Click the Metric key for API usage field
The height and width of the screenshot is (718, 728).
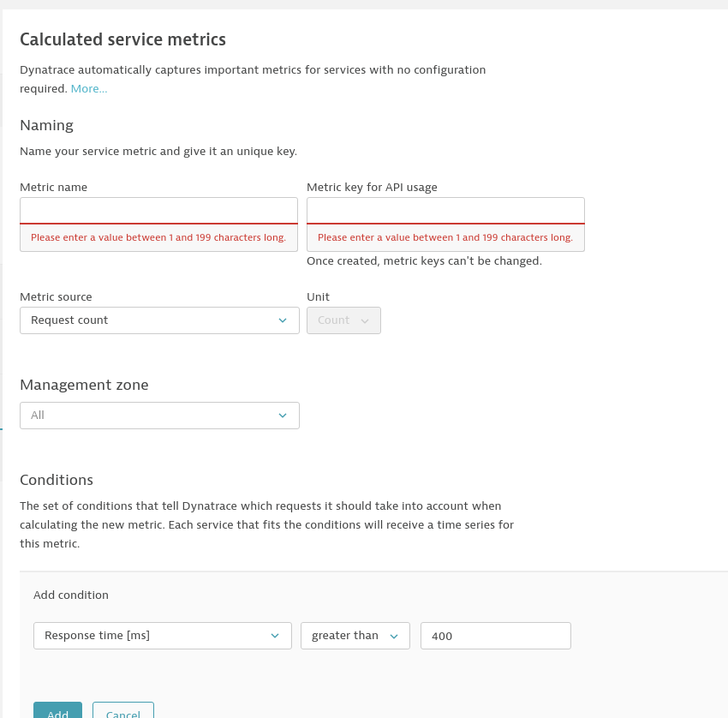445,211
